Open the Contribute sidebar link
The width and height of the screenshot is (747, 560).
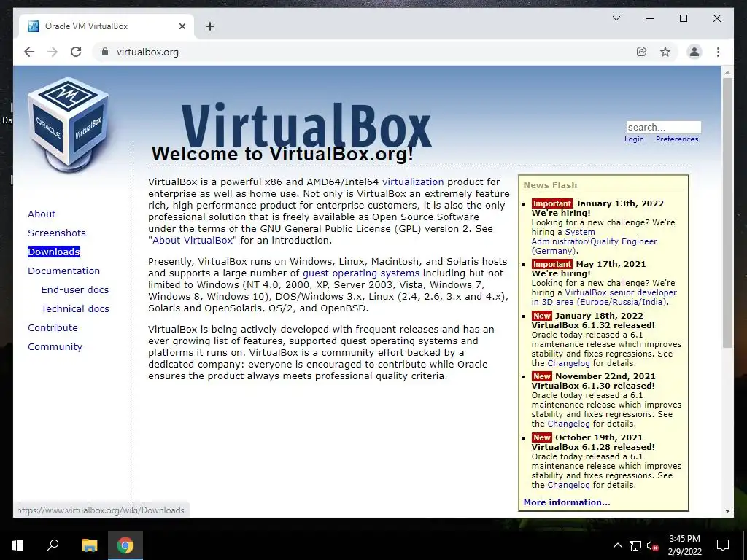pos(53,327)
